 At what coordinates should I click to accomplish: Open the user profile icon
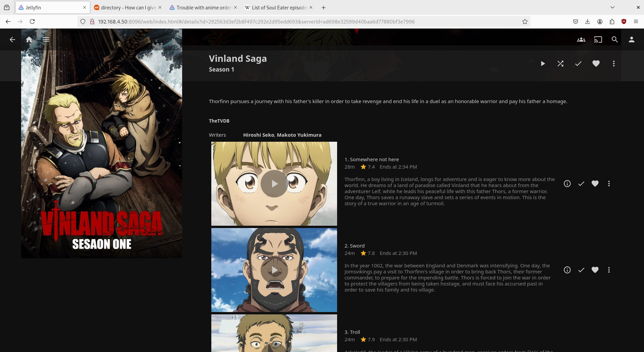pyautogui.click(x=631, y=40)
